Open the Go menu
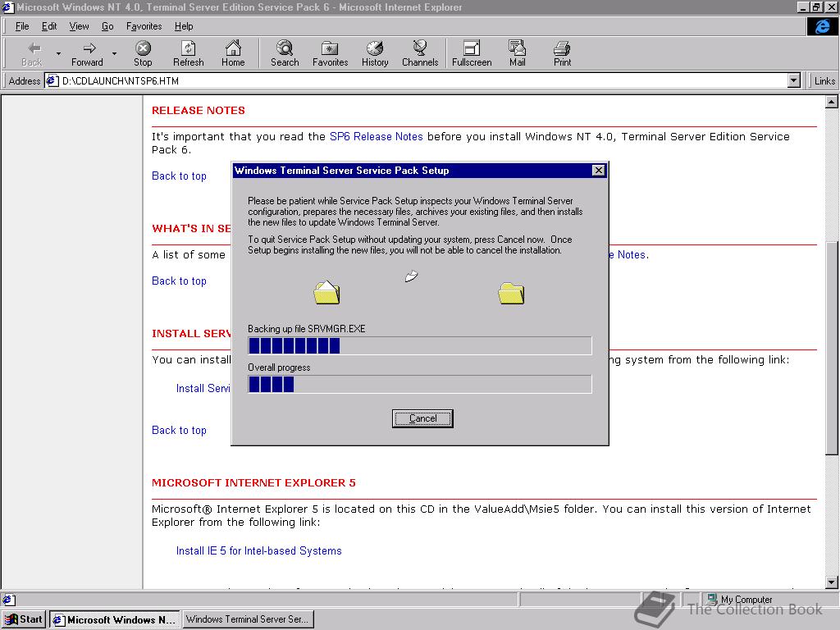Screen dimensions: 840x630 tap(107, 26)
